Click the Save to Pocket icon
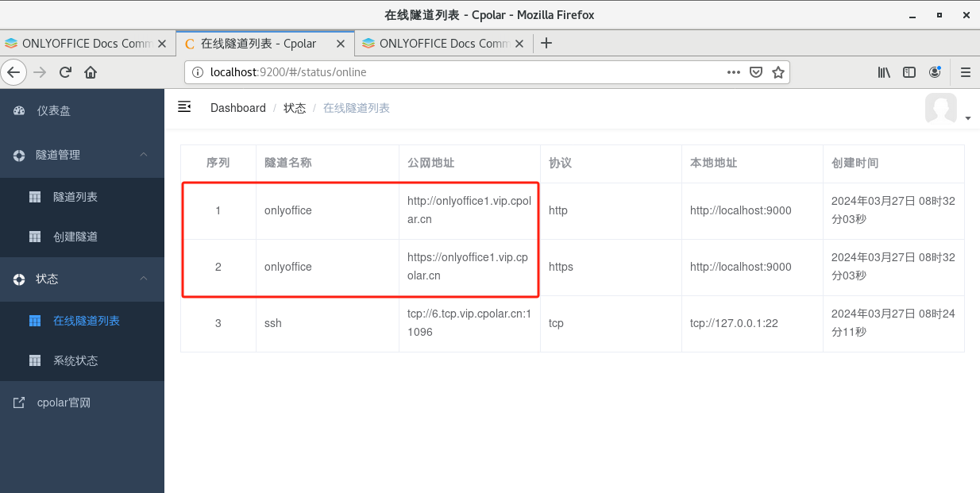Image resolution: width=980 pixels, height=493 pixels. (x=756, y=72)
